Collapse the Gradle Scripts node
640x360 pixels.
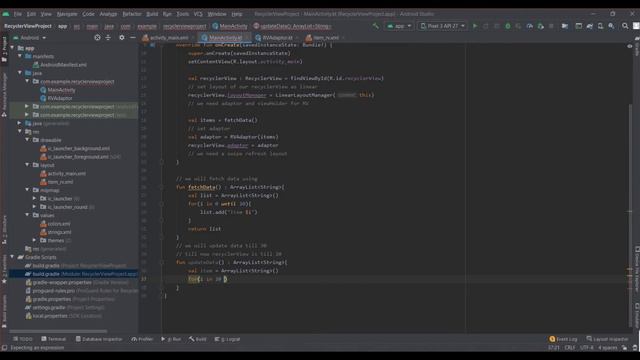[12, 257]
